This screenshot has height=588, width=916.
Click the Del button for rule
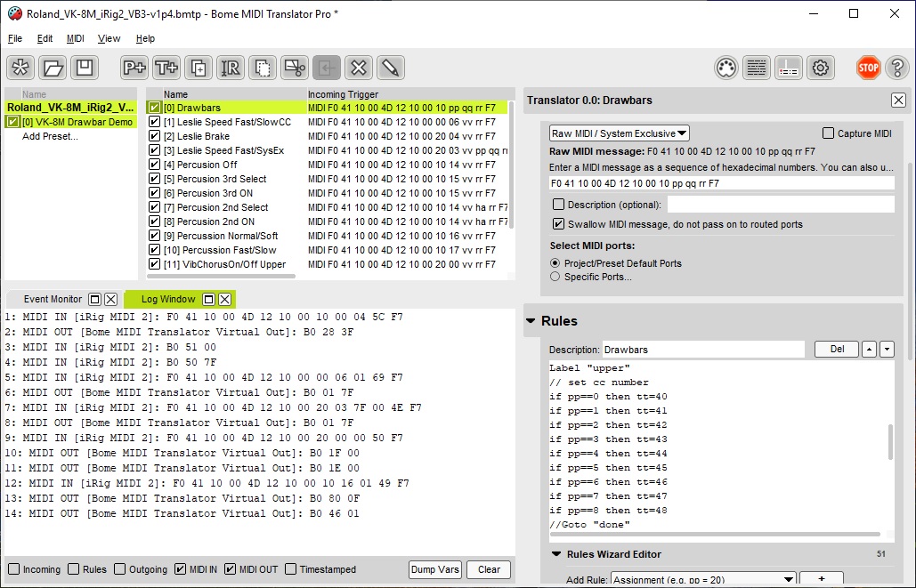[837, 350]
